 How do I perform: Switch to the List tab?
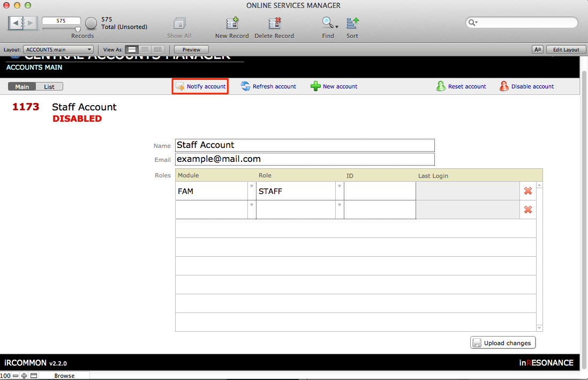tap(49, 87)
